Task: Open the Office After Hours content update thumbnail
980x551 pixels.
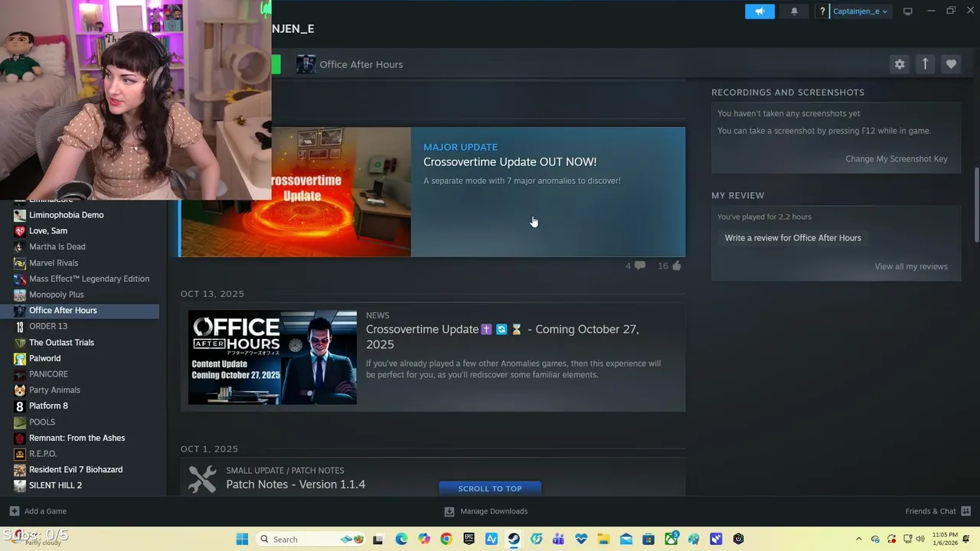Action: point(273,357)
